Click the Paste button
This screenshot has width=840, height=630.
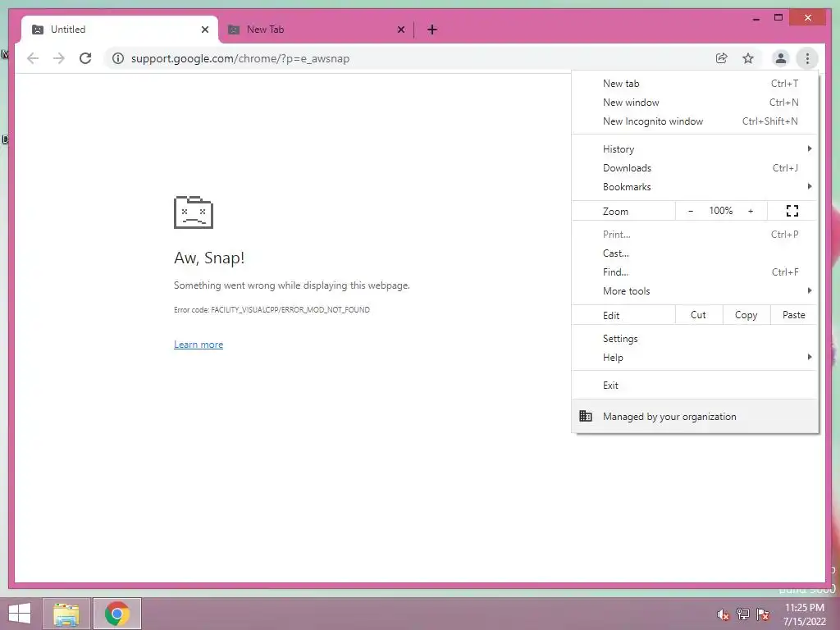coord(794,315)
